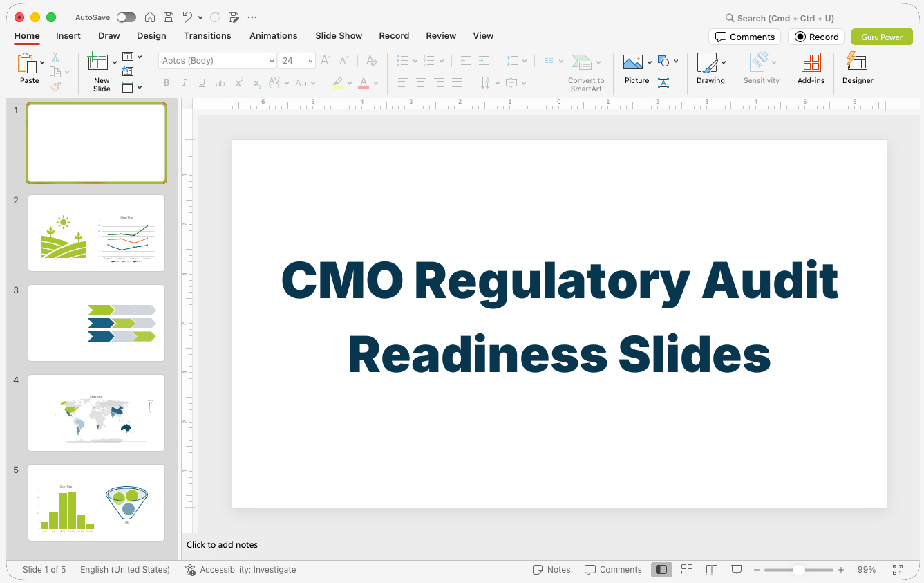The image size is (924, 583).
Task: Clear all formatting with the eraser A icon
Action: pyautogui.click(x=372, y=61)
